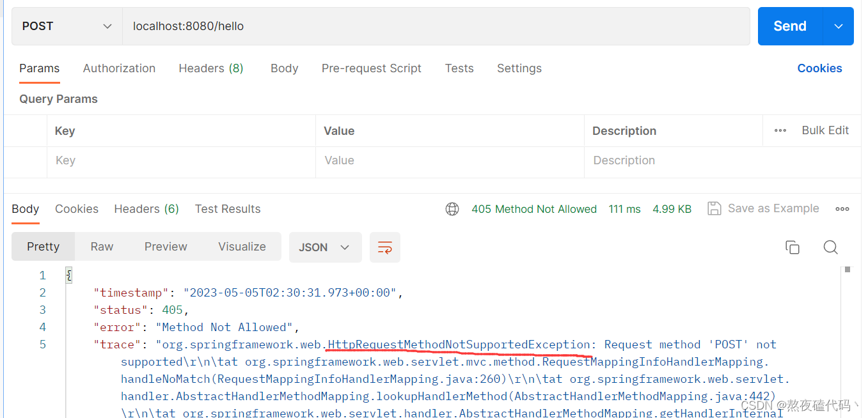Open the Tests tab
This screenshot has width=868, height=418.
459,68
